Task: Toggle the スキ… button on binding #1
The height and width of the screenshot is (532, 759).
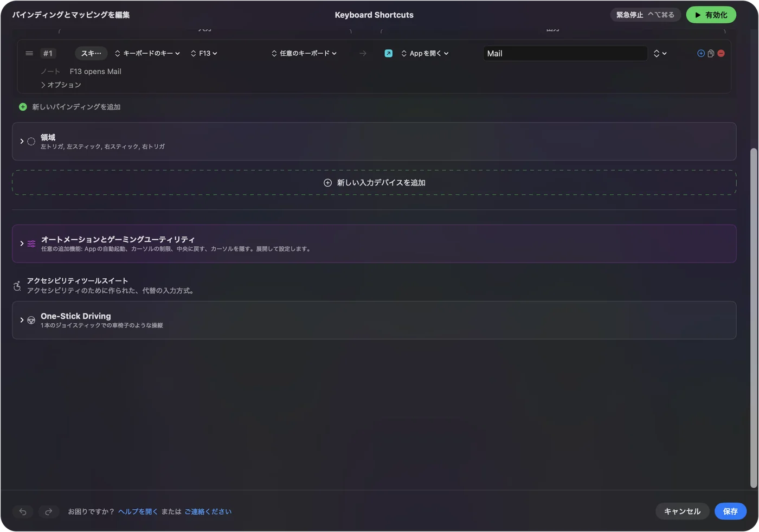Action: [x=91, y=53]
